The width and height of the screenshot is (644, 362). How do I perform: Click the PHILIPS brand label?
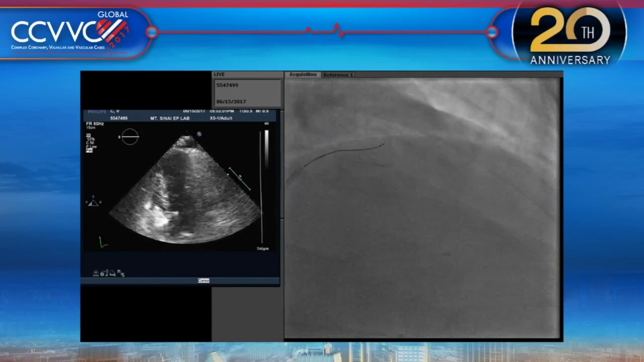tap(97, 111)
